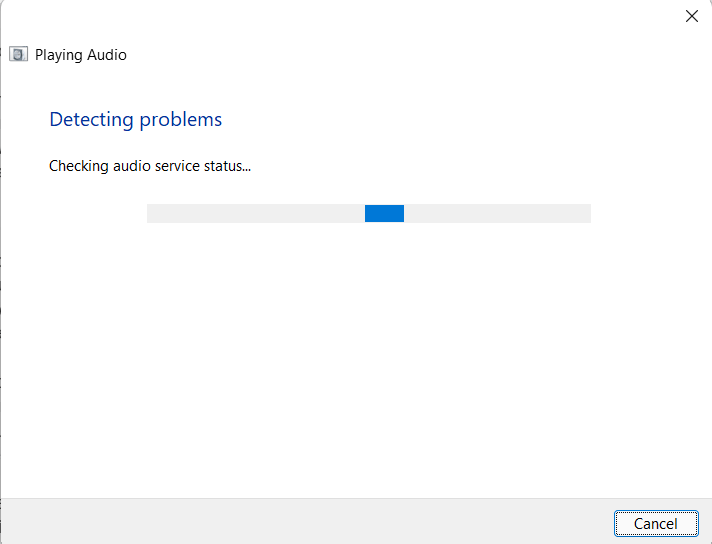712x544 pixels.
Task: Click the Detecting problems heading
Action: tap(136, 120)
